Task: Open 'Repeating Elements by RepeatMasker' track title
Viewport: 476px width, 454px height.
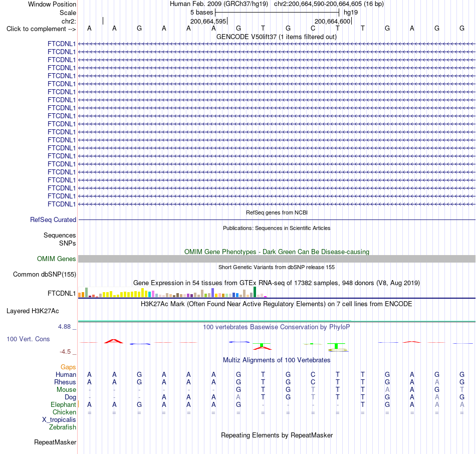Action: [277, 435]
